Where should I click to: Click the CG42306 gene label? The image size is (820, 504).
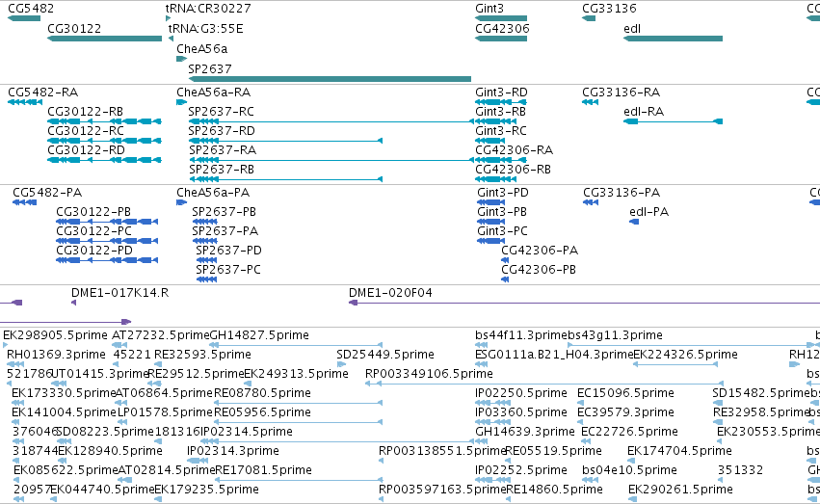tap(502, 29)
